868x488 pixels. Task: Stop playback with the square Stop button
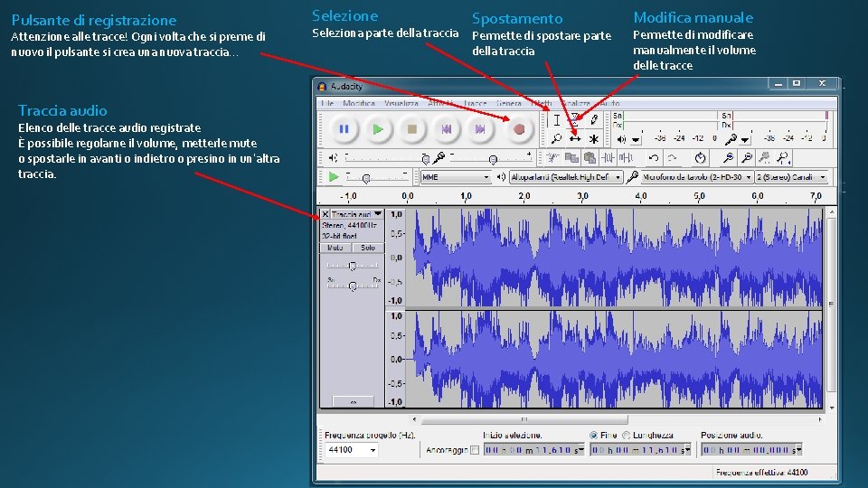(x=412, y=129)
